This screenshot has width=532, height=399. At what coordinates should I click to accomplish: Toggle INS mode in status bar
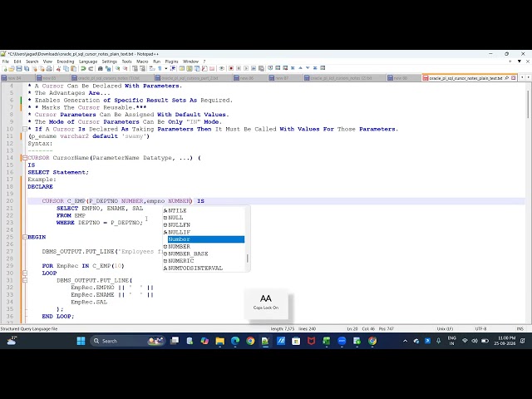520,329
